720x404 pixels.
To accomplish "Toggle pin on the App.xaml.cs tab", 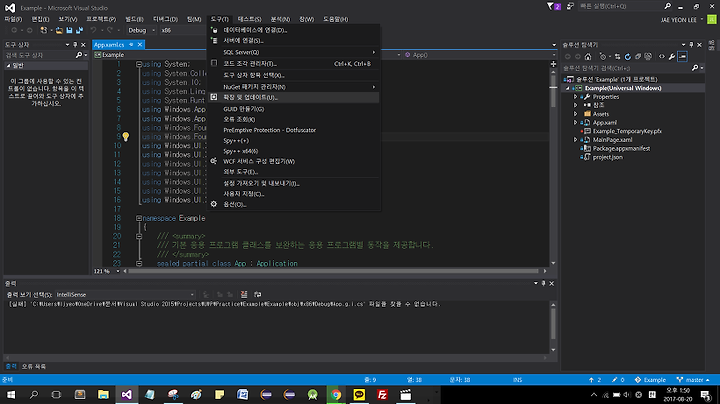I will (x=131, y=45).
